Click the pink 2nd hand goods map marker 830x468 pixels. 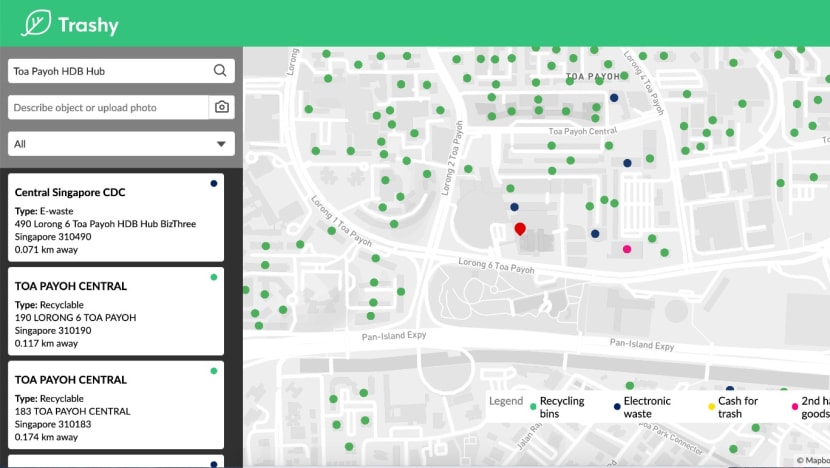pos(627,249)
